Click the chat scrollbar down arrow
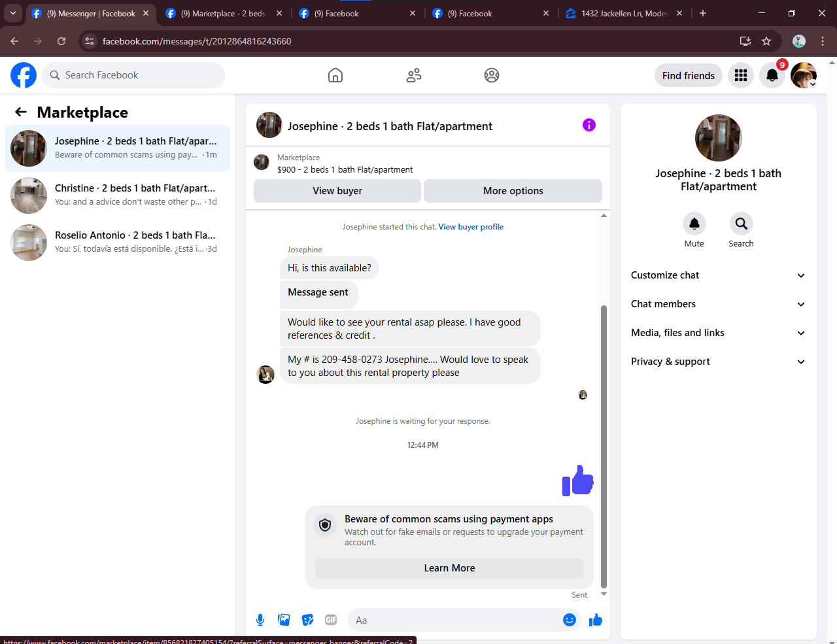The width and height of the screenshot is (837, 644). (x=604, y=594)
